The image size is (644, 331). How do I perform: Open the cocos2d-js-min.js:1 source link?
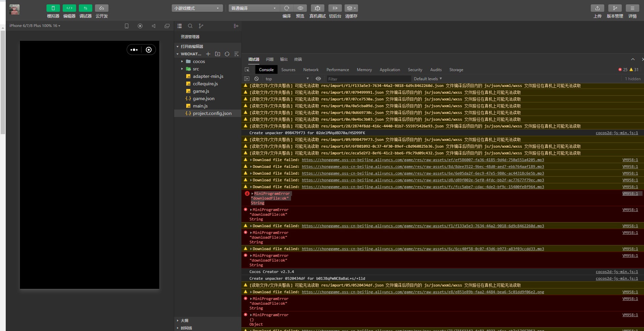[616, 133]
